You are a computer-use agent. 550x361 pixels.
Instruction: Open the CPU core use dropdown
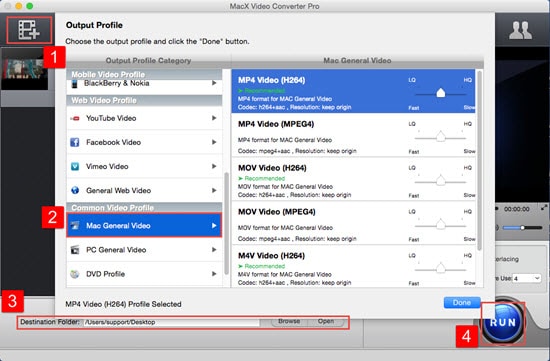point(526,278)
